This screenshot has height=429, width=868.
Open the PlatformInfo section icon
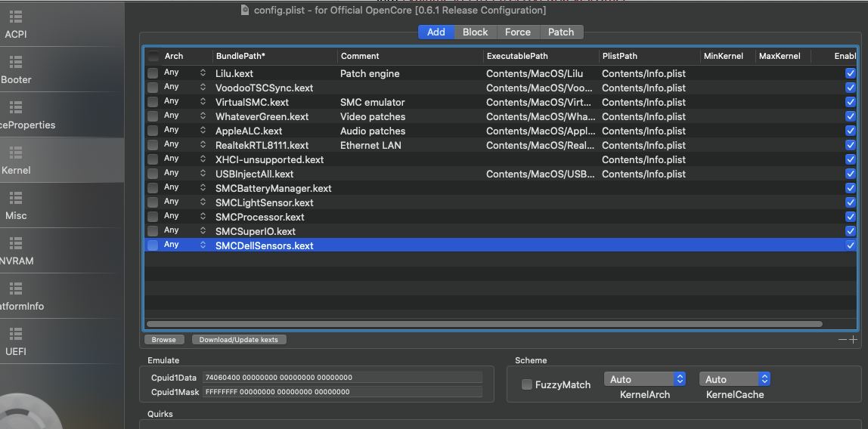15,289
